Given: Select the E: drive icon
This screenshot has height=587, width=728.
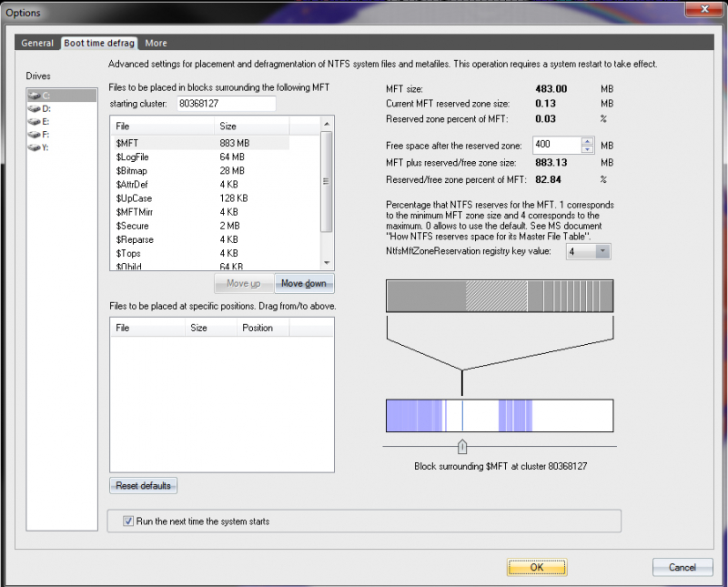Looking at the screenshot, I should (x=34, y=121).
